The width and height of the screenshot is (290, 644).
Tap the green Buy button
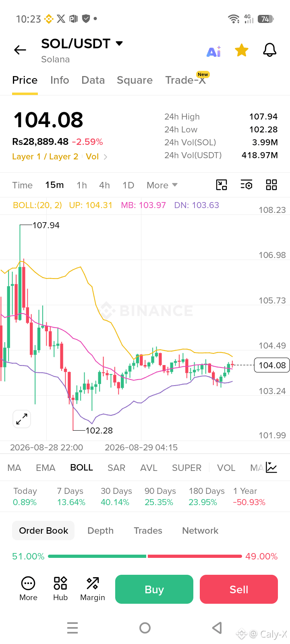[x=154, y=589]
